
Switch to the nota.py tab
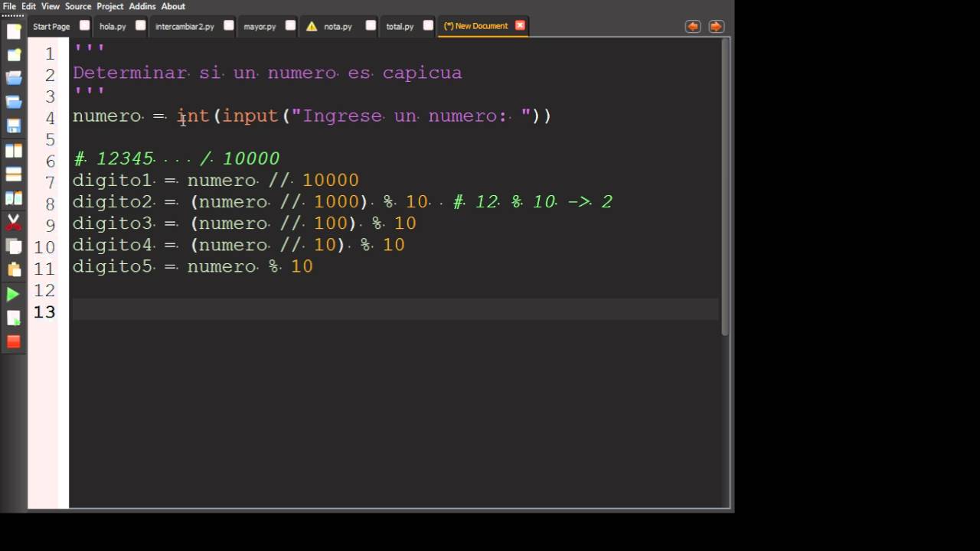tap(338, 26)
